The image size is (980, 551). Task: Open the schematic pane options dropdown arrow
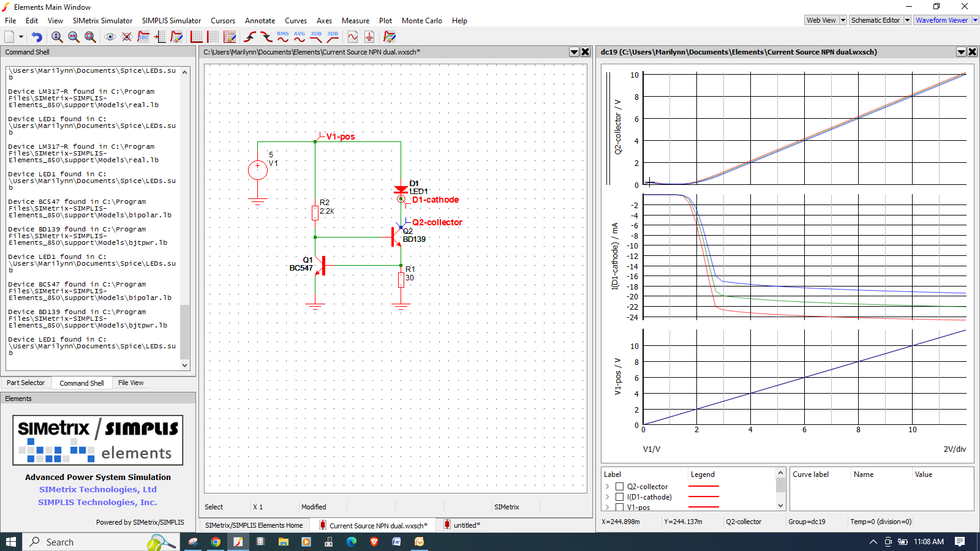574,52
